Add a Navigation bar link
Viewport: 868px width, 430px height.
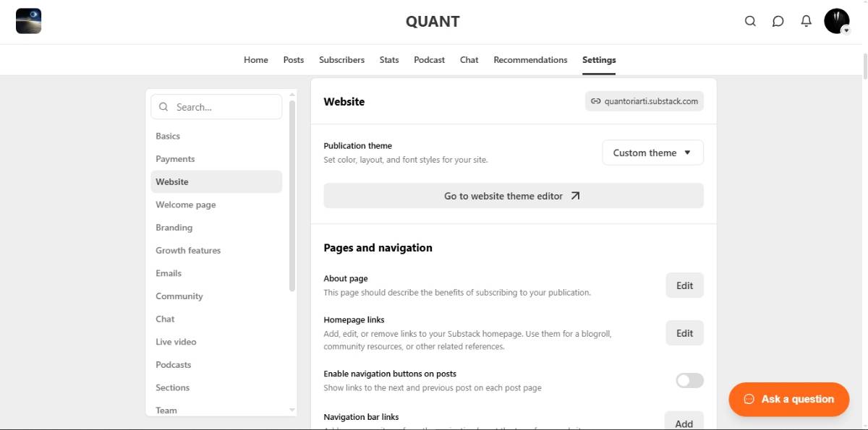pos(684,422)
